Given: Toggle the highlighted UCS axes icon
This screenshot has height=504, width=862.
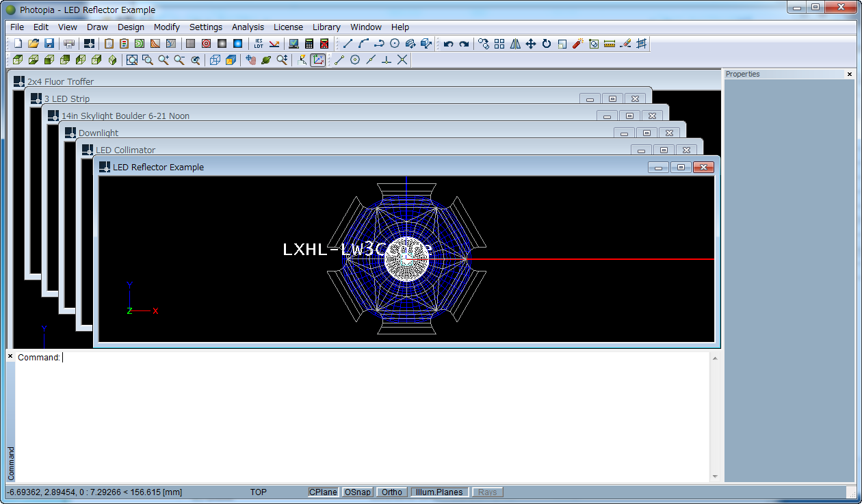Looking at the screenshot, I should pos(318,60).
